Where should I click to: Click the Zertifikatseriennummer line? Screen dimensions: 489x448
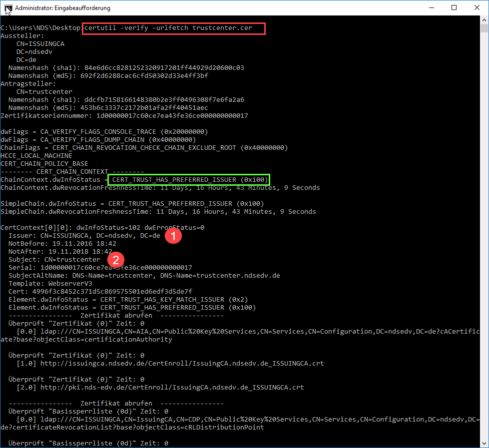tap(124, 116)
